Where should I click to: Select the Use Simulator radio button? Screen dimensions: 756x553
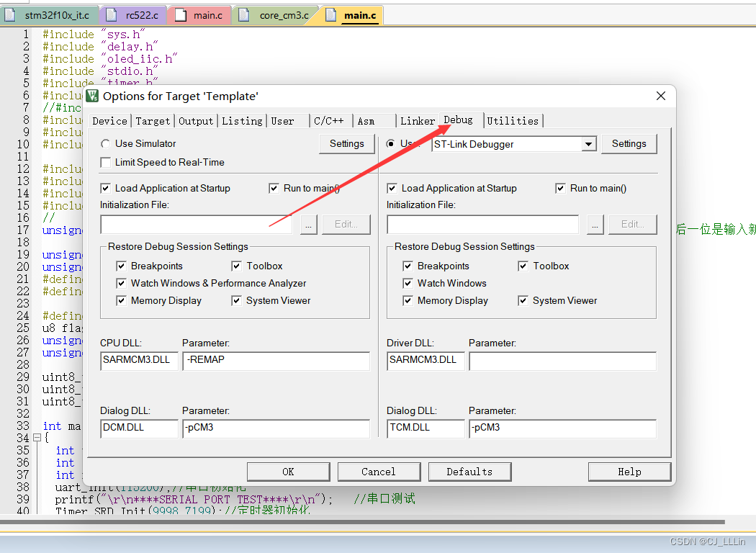(106, 143)
